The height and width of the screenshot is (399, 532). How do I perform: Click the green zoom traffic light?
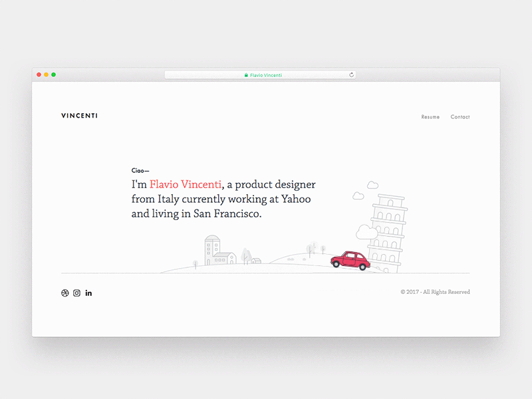pos(53,74)
